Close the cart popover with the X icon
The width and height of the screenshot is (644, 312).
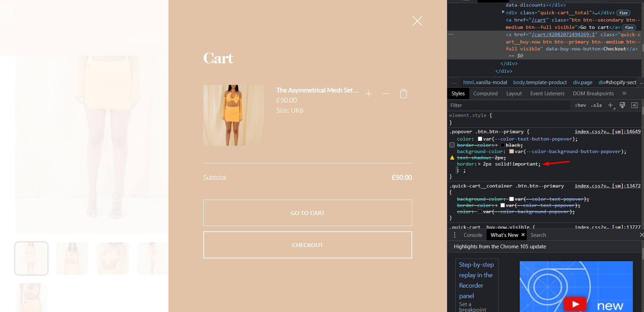[417, 21]
